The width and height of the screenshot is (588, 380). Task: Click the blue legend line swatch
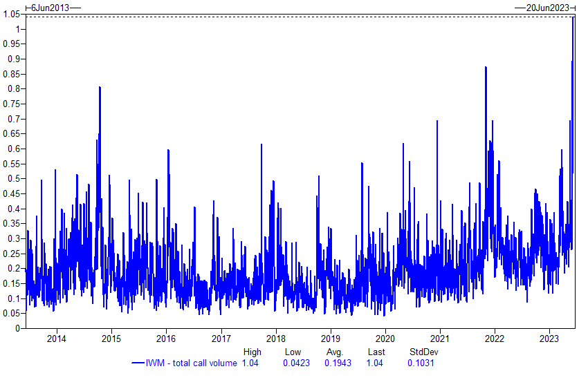138,363
